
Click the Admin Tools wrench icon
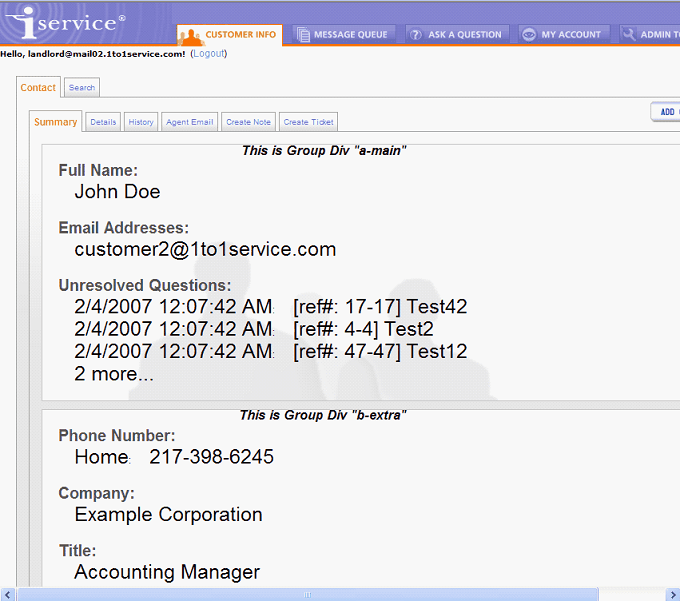click(629, 34)
